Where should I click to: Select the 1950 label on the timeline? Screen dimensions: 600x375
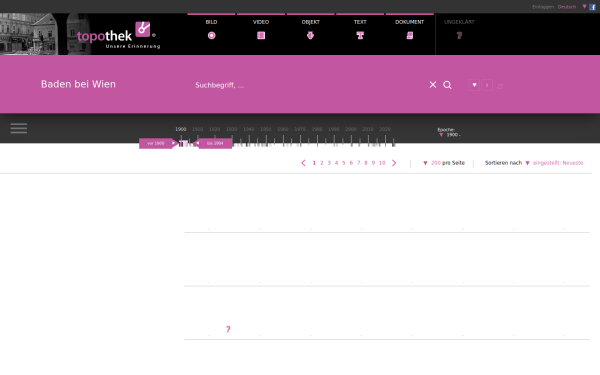coord(266,129)
